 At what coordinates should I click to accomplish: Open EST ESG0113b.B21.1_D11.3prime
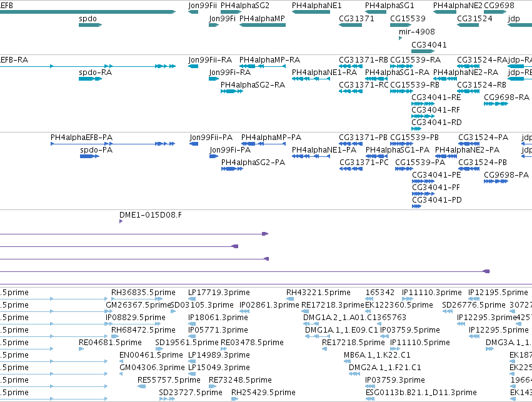pyautogui.click(x=370, y=399)
